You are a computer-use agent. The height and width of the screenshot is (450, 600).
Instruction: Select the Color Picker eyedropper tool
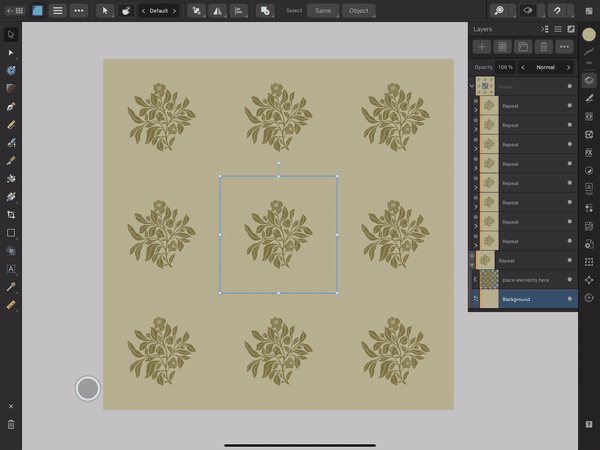(11, 287)
